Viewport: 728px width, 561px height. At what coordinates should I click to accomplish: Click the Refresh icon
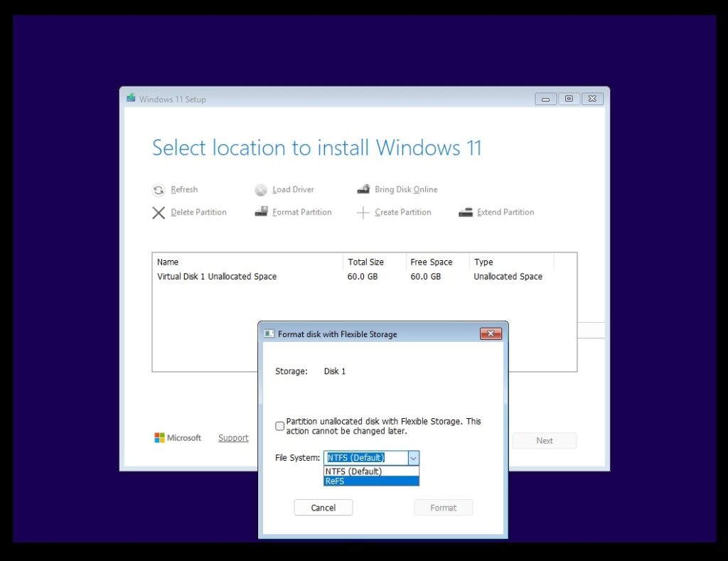tap(158, 190)
